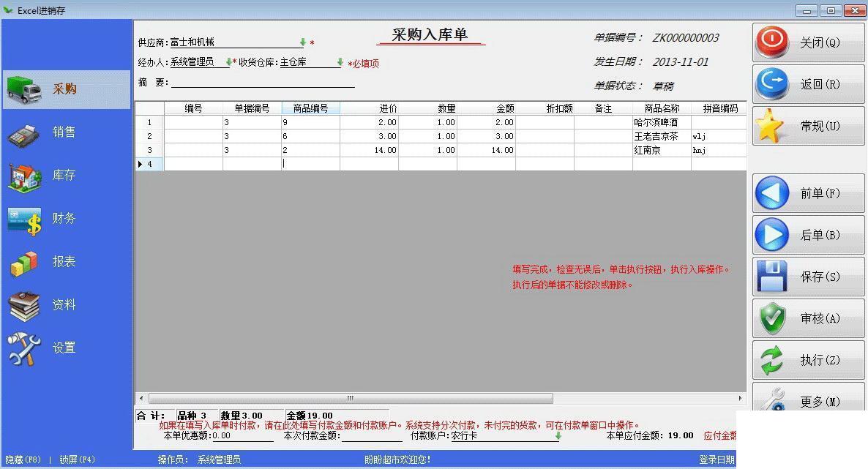The width and height of the screenshot is (868, 469).
Task: Click the 数量 column header
Action: pyautogui.click(x=428, y=108)
